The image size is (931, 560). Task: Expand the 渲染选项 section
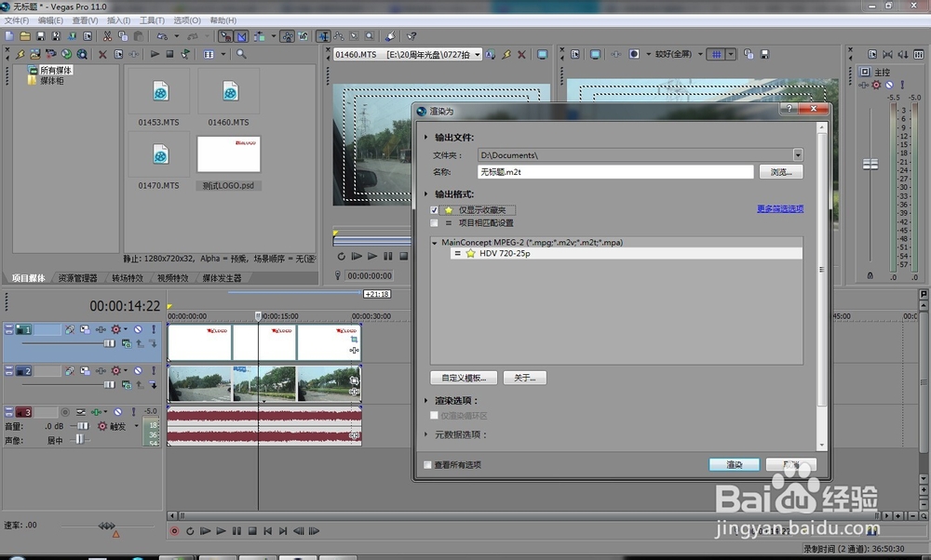click(x=425, y=400)
